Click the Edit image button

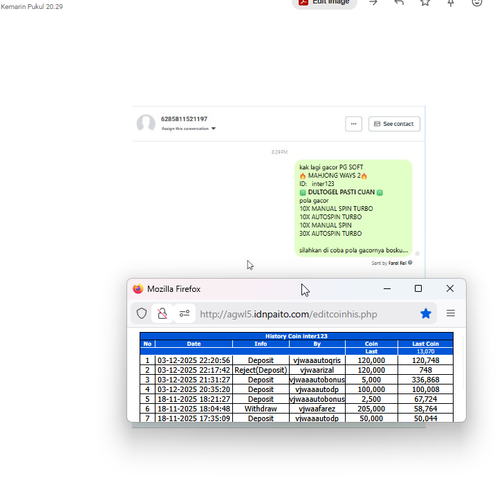(x=324, y=3)
